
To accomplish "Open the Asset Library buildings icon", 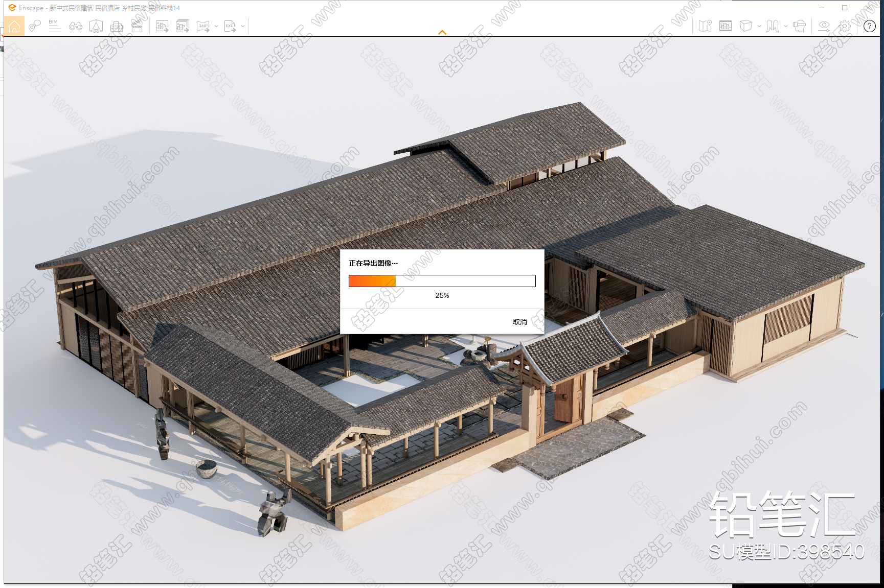I will 117,26.
